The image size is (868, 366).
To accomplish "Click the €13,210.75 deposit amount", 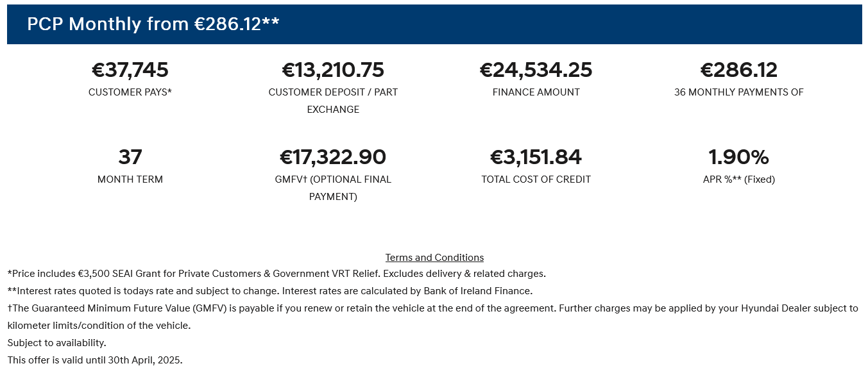I will (x=333, y=69).
